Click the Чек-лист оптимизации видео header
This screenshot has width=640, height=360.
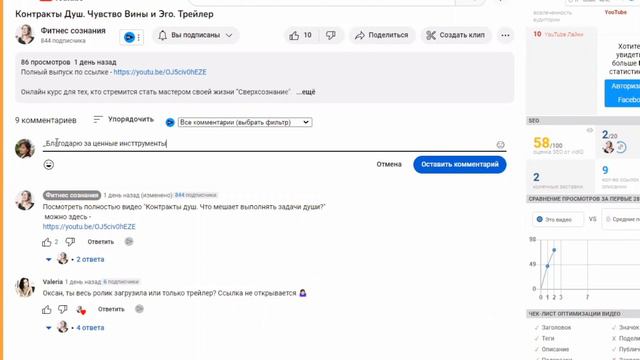pyautogui.click(x=583, y=313)
